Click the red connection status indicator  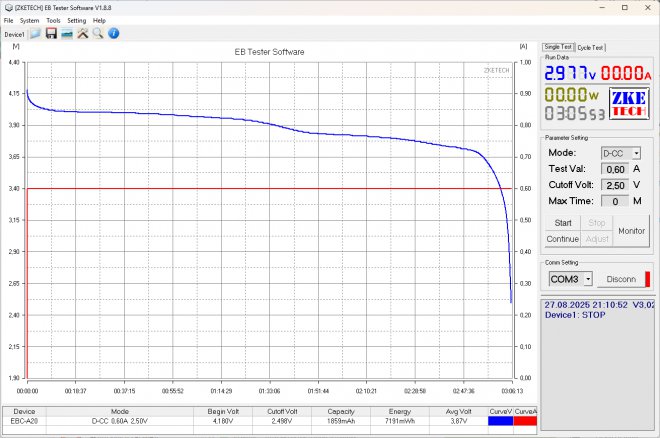pos(647,279)
